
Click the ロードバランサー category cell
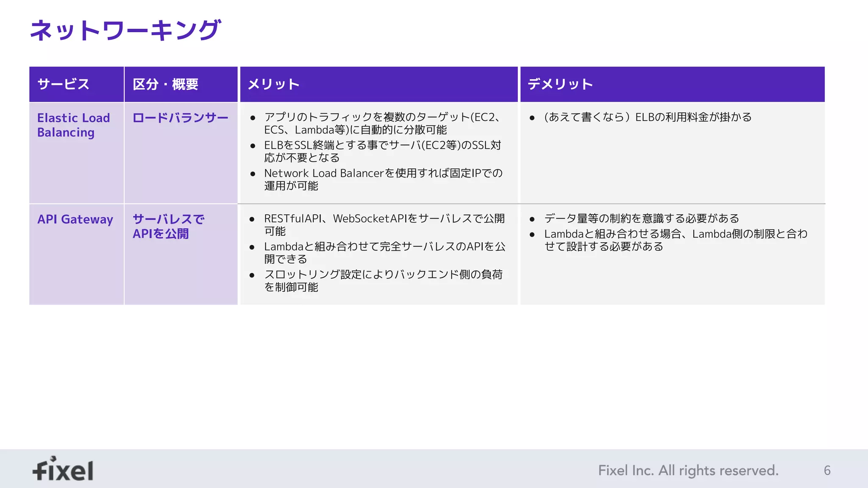click(180, 118)
